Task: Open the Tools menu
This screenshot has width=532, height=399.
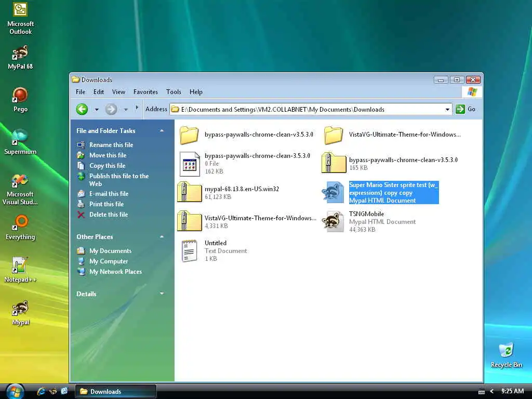Action: [174, 92]
